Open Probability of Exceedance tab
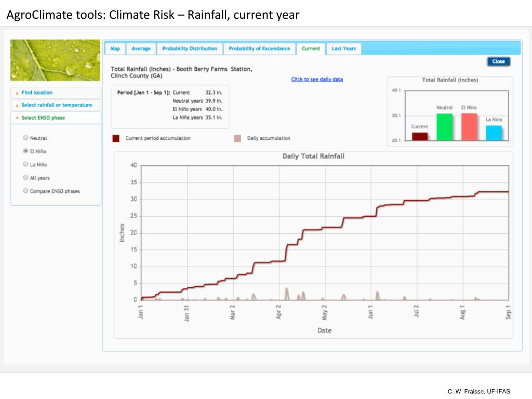Image resolution: width=532 pixels, height=399 pixels. tap(260, 48)
